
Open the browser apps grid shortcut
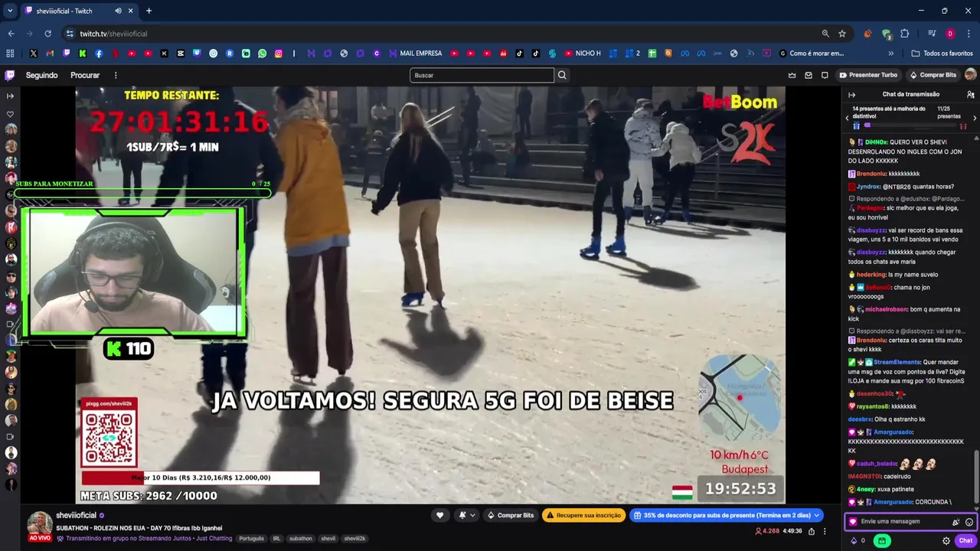10,54
